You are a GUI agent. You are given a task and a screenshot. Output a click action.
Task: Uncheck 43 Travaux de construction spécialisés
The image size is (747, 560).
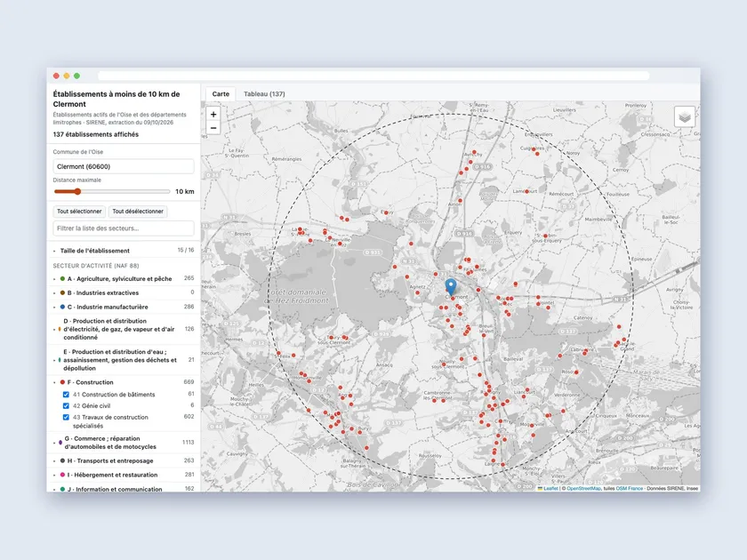(x=66, y=418)
